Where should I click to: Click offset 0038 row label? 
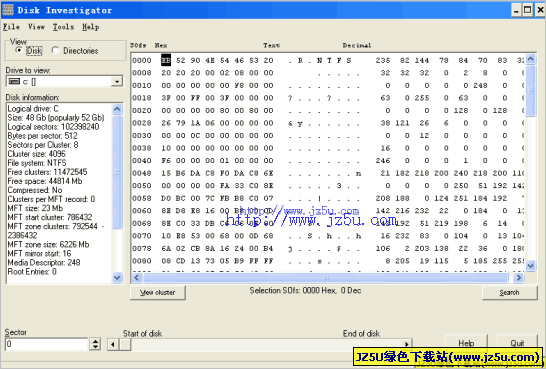pyautogui.click(x=142, y=148)
